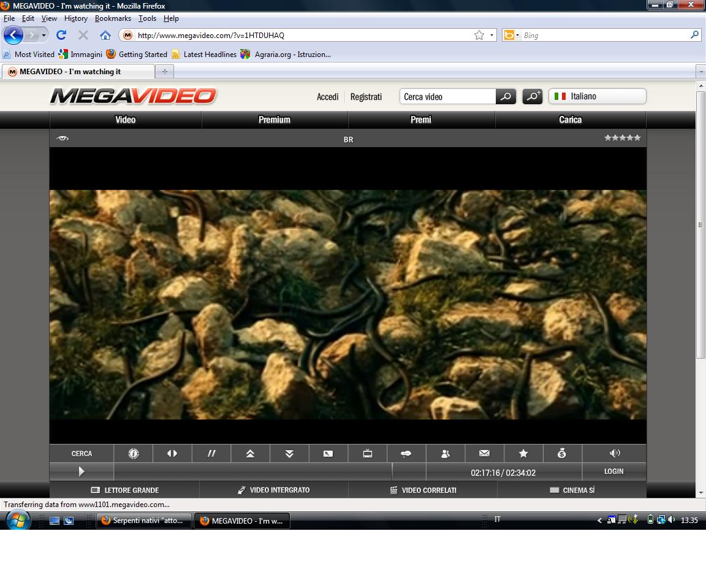This screenshot has height=588, width=706.
Task: Open the Bookmarks menu
Action: click(113, 18)
